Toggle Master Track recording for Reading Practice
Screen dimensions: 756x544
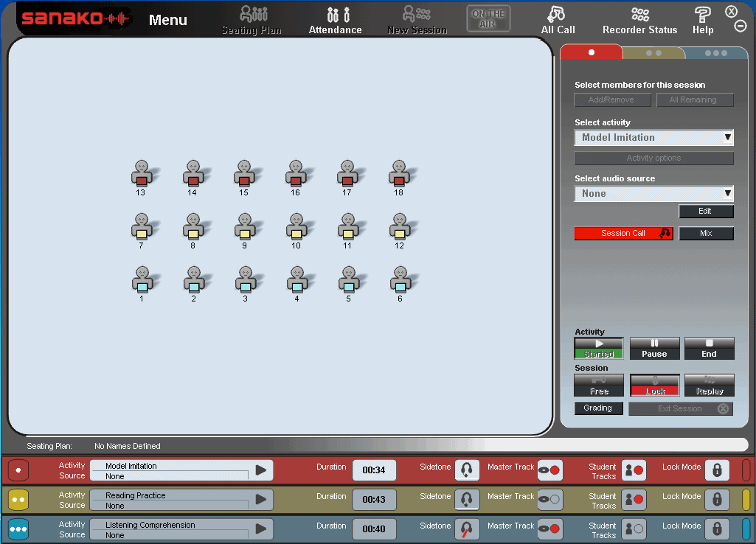549,500
